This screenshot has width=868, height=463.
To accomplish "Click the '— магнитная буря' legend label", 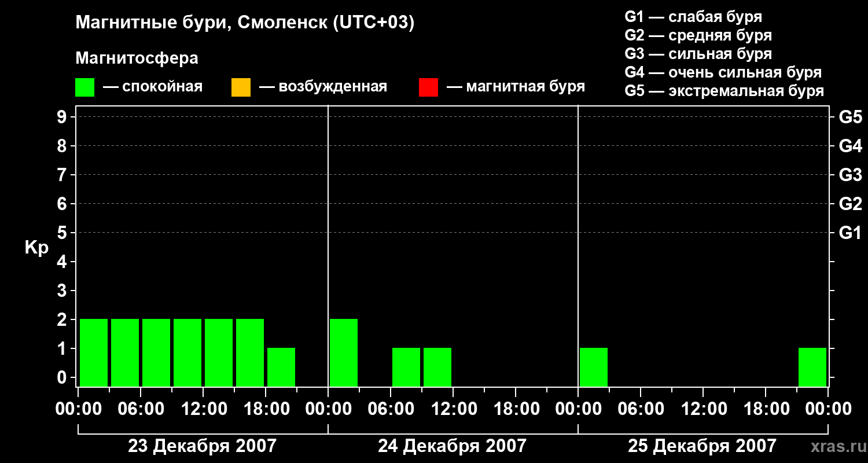I will pyautogui.click(x=516, y=87).
